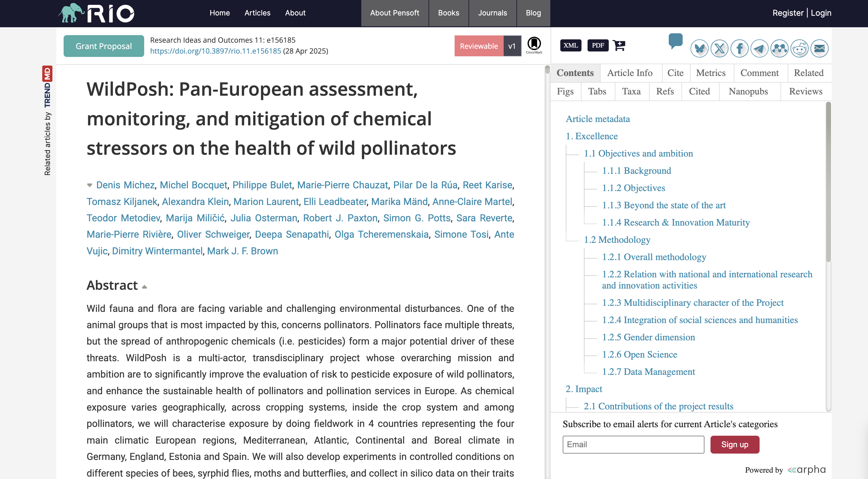Share article by email icon

820,49
